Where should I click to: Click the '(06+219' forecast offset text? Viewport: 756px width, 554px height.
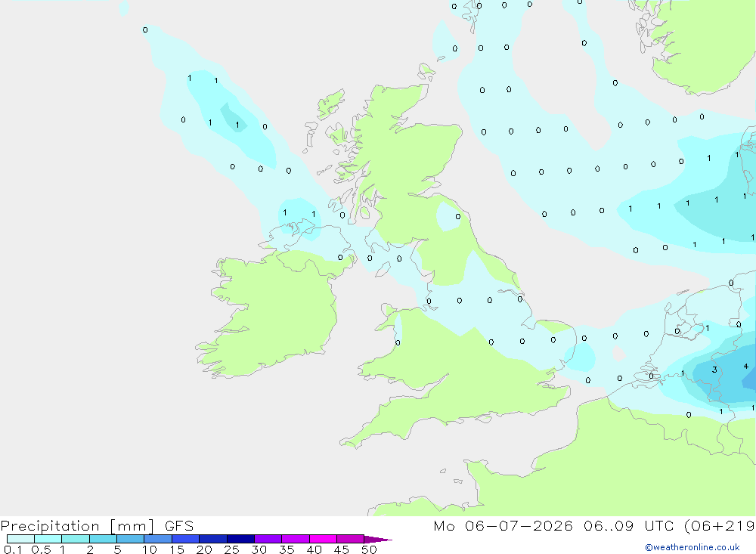[720, 526]
